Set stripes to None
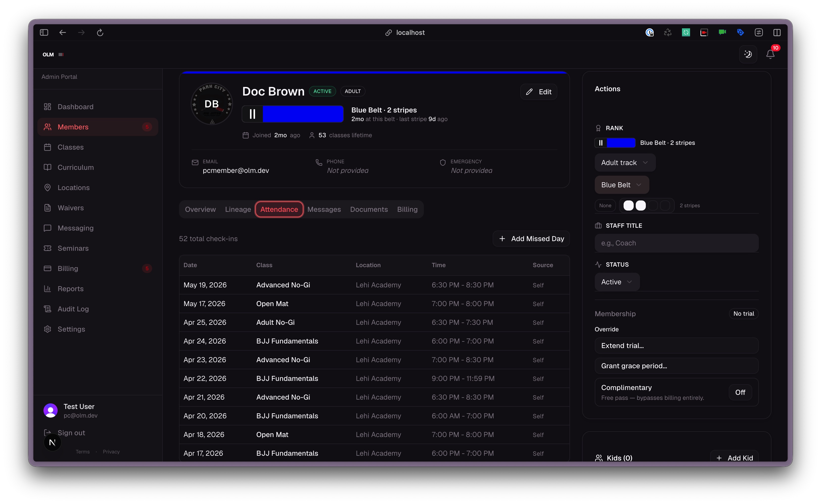 point(605,205)
